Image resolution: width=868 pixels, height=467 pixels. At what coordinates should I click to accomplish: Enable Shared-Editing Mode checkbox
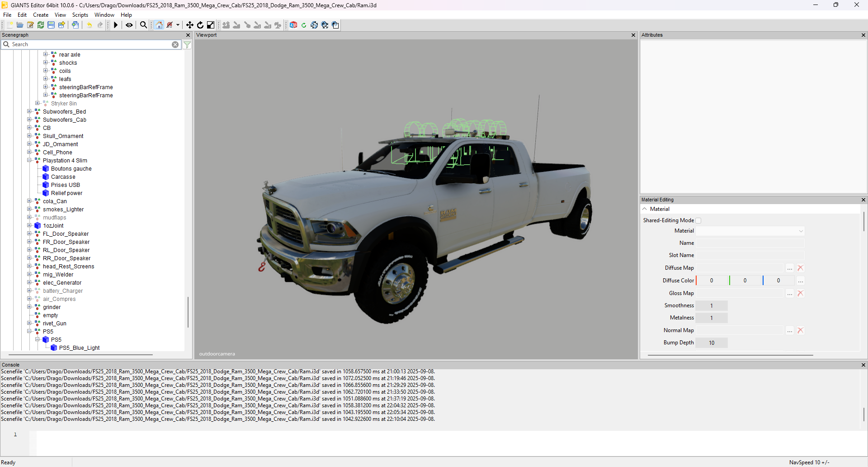[x=698, y=220]
